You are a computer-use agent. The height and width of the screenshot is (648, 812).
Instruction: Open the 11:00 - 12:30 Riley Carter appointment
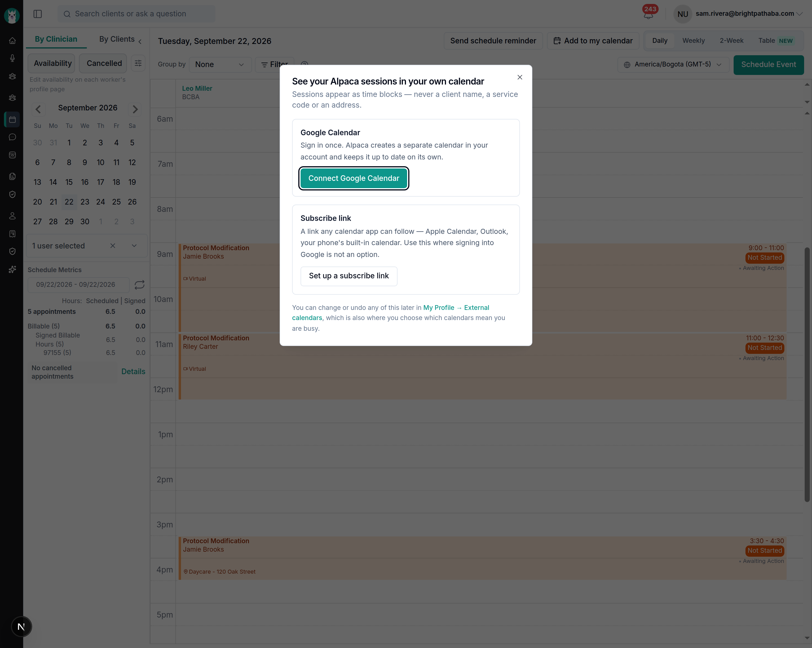tap(482, 366)
